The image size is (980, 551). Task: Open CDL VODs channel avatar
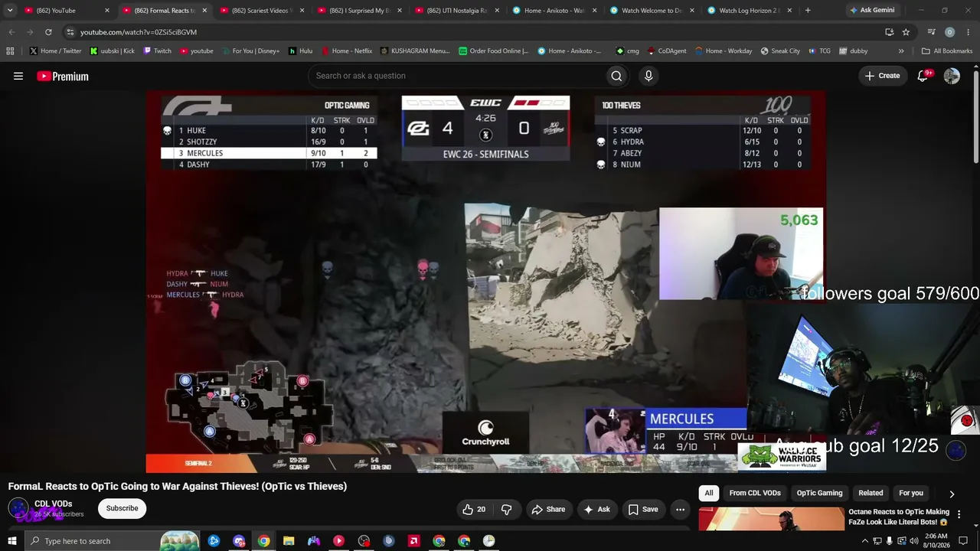18,508
